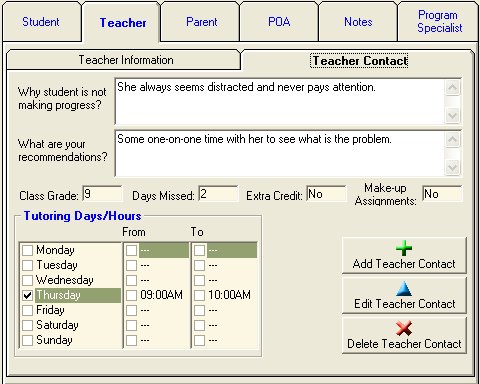
Task: Click the 09:00AM From time entry
Action: pyautogui.click(x=161, y=295)
